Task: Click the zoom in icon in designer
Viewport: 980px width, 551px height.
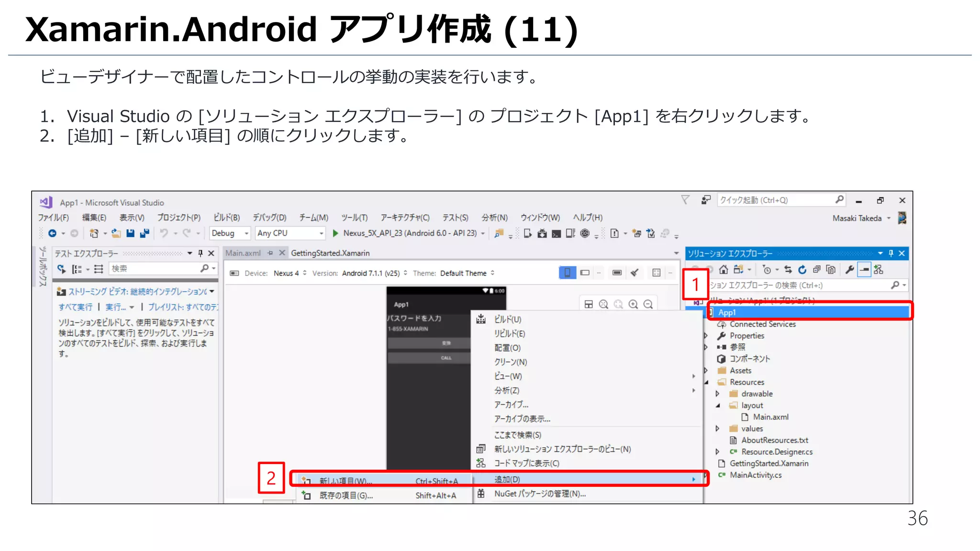Action: pos(633,304)
